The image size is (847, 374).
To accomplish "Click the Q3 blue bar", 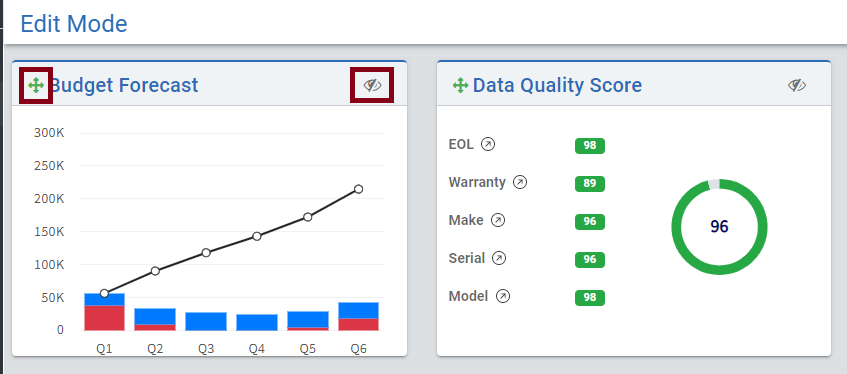I will [x=206, y=321].
